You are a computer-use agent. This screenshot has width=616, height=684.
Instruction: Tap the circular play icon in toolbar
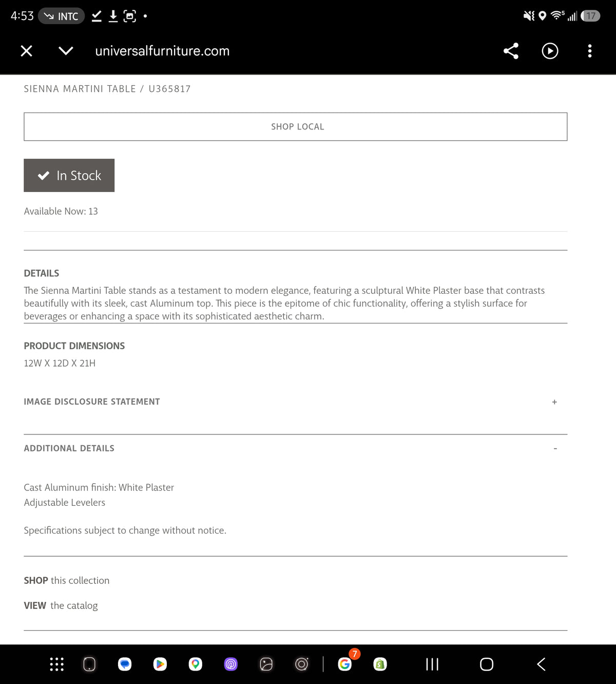click(550, 51)
